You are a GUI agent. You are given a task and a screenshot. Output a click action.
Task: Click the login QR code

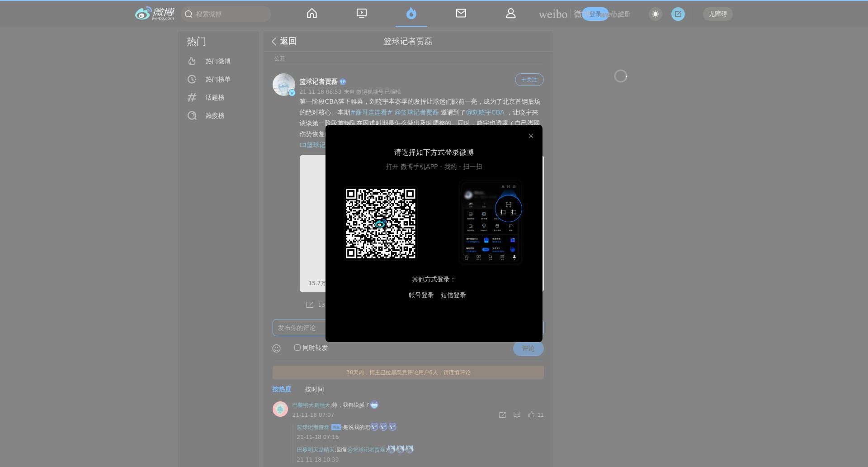coord(381,224)
